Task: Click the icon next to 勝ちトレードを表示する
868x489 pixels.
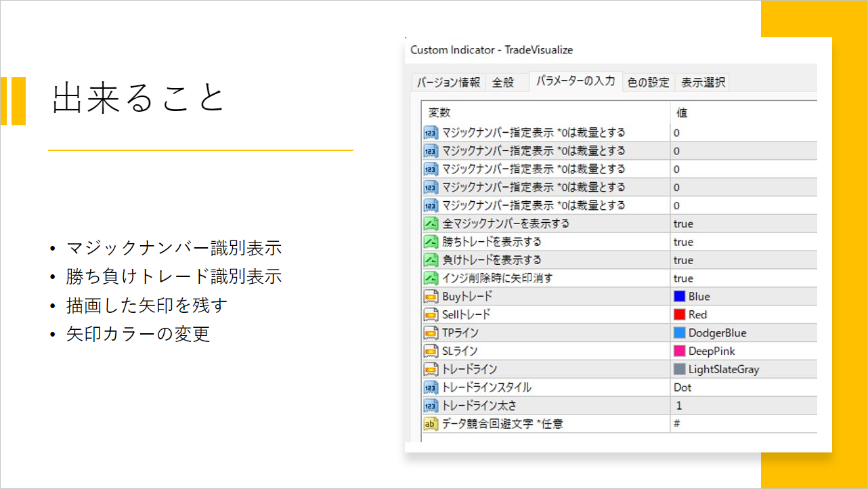Action: pos(431,242)
